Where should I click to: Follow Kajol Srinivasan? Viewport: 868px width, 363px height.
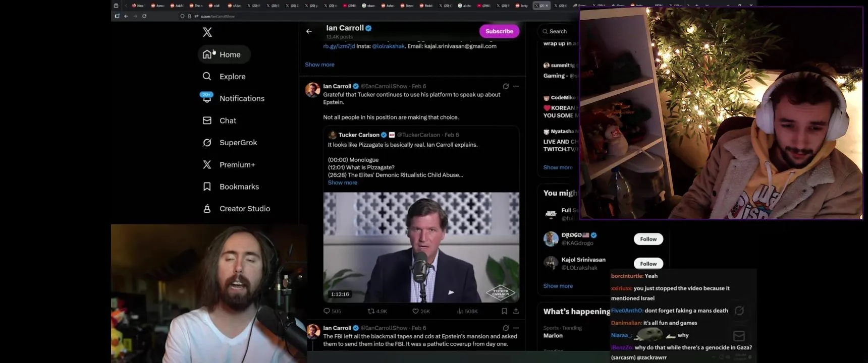(x=648, y=263)
